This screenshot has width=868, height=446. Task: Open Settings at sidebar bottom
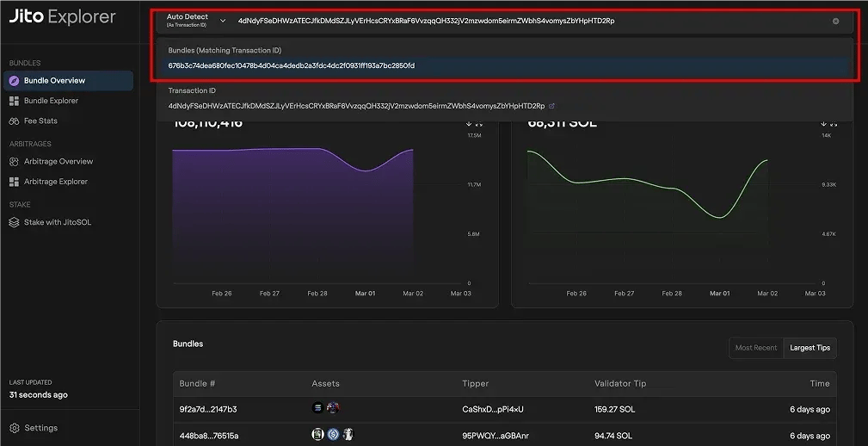(40, 428)
